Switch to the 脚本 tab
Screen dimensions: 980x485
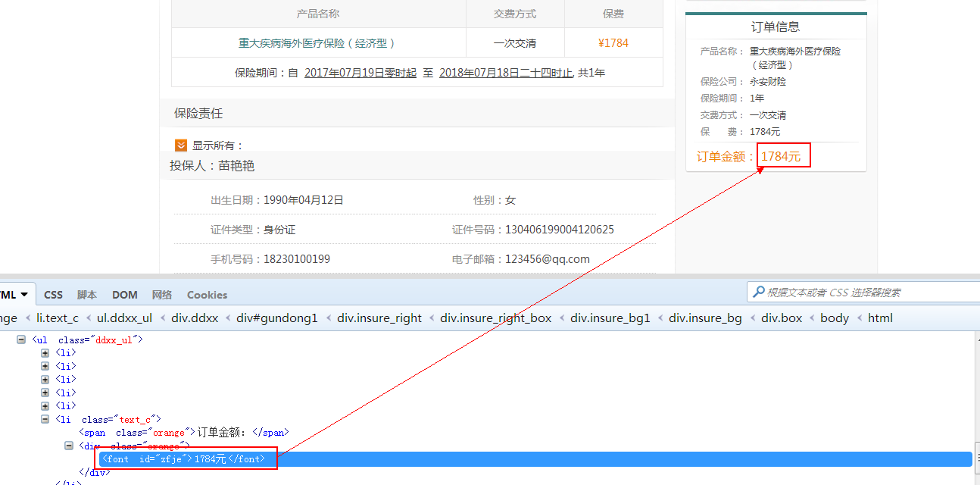[87, 295]
